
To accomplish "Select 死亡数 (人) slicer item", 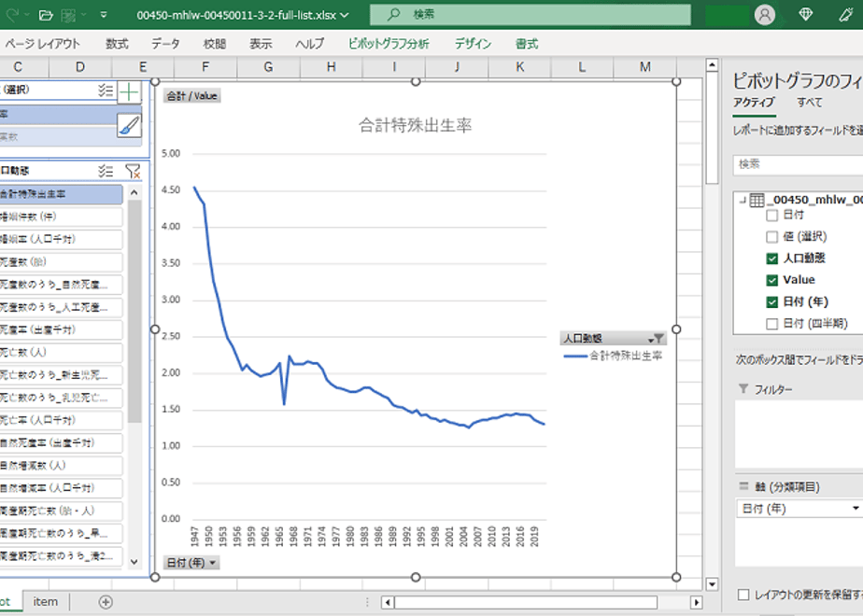I will [x=61, y=353].
